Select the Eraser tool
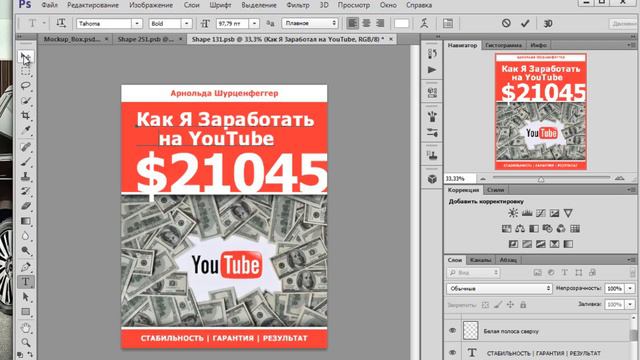 pyautogui.click(x=25, y=206)
